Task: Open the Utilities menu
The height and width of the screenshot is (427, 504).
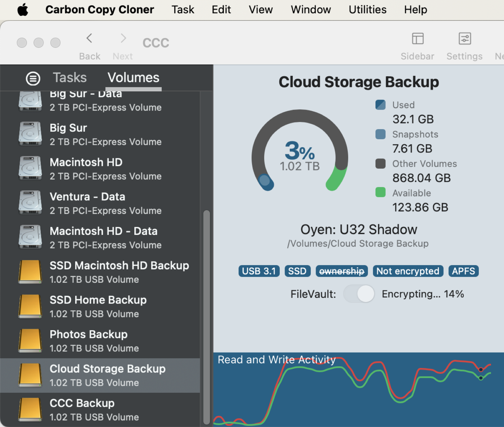Action: (x=368, y=10)
